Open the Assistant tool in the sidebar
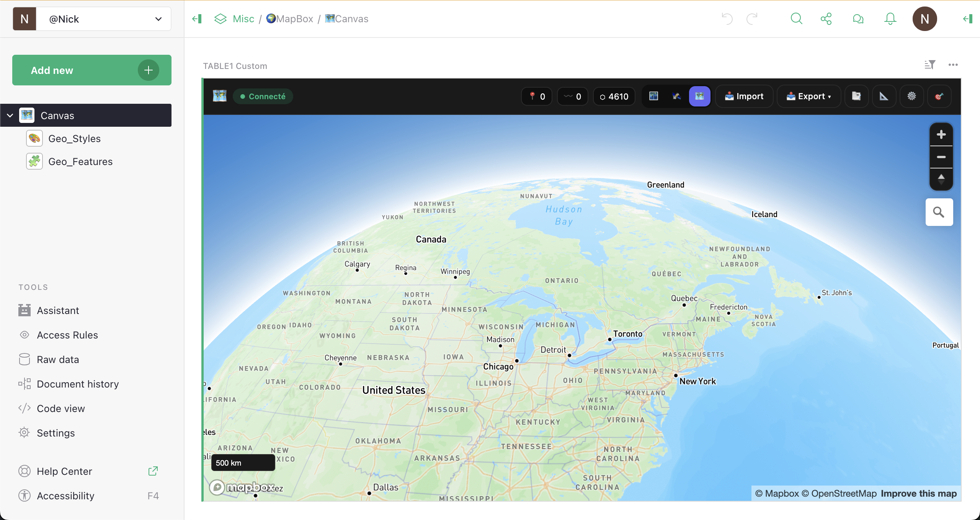Viewport: 980px width, 520px height. pyautogui.click(x=58, y=310)
